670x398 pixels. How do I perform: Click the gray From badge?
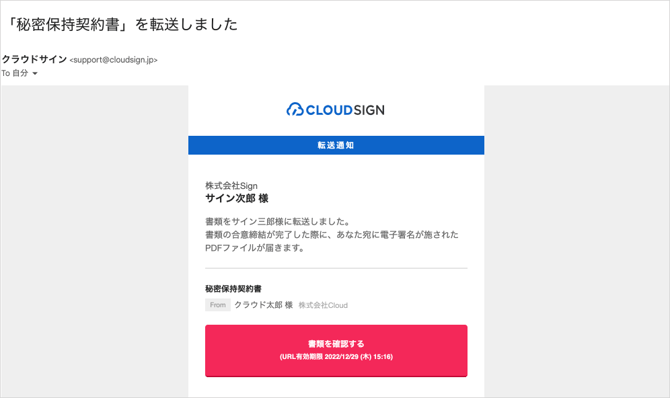217,305
